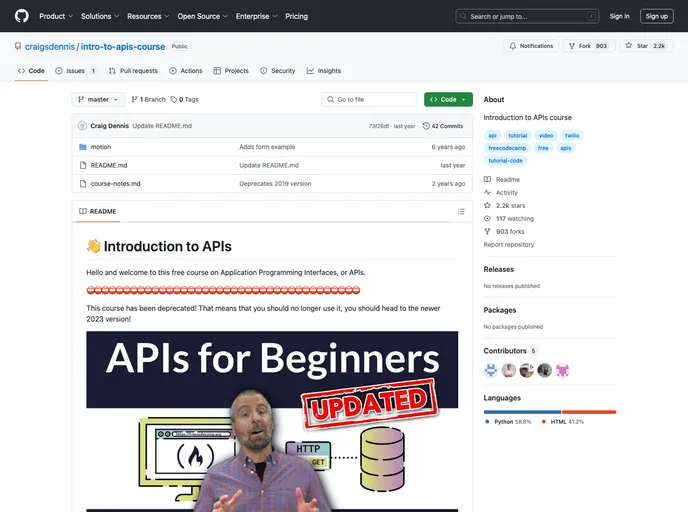Open the README outline list icon
Viewport: 688px width, 512px height.
coord(461,211)
